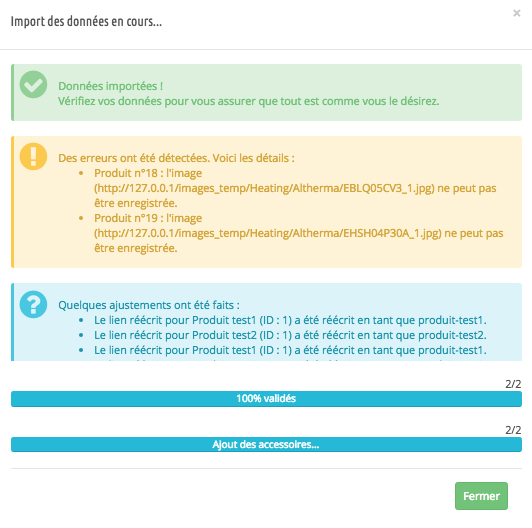Select the 'Données importées !' success message

click(111, 86)
